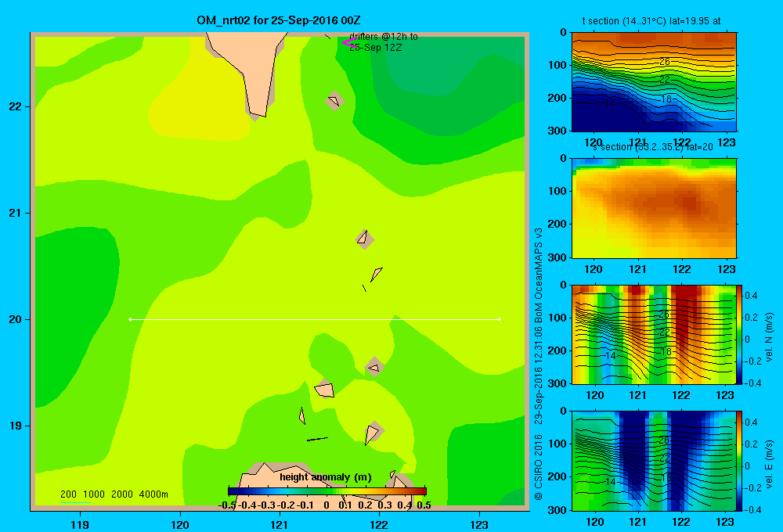
Task: Click longitude label 119 on the main map
Action: coord(80,524)
